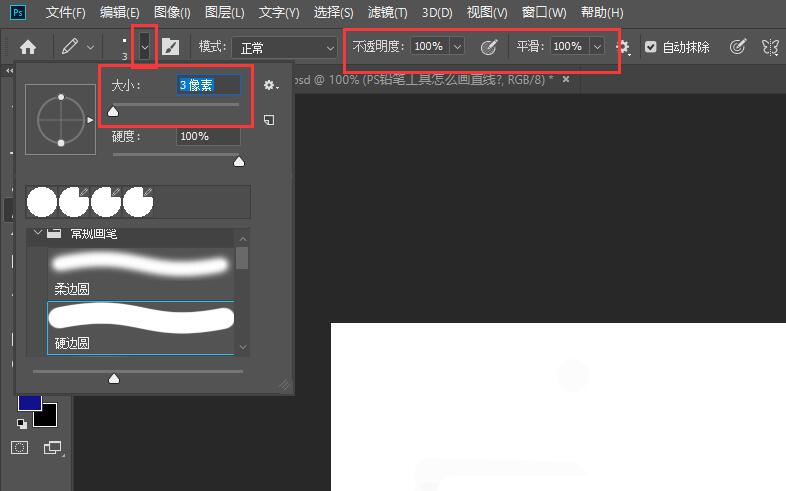The image size is (786, 491).
Task: Select the 柔边圆 soft round brush
Action: [x=141, y=274]
